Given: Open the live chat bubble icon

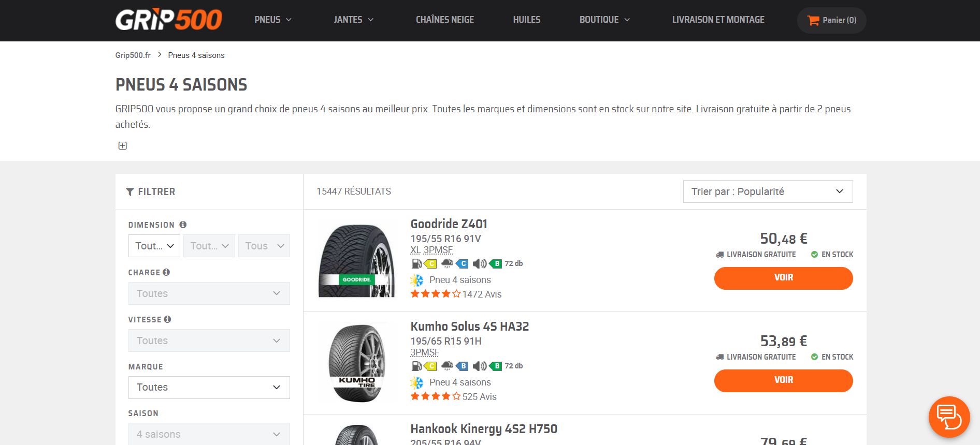Looking at the screenshot, I should [x=949, y=417].
